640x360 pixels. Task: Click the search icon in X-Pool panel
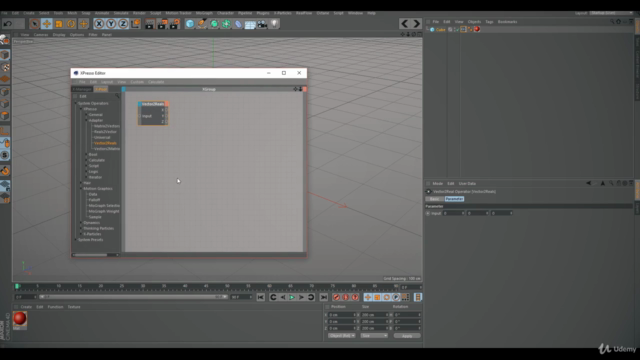117,96
